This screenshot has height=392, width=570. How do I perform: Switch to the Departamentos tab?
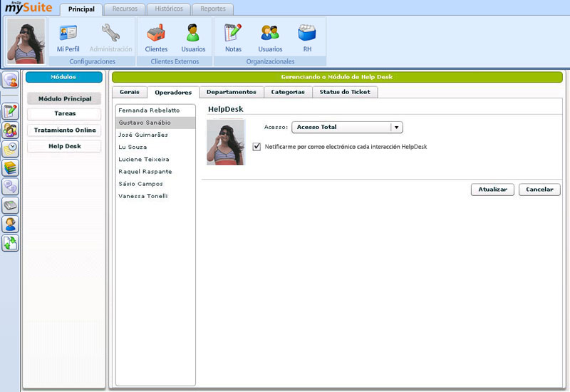tap(231, 92)
